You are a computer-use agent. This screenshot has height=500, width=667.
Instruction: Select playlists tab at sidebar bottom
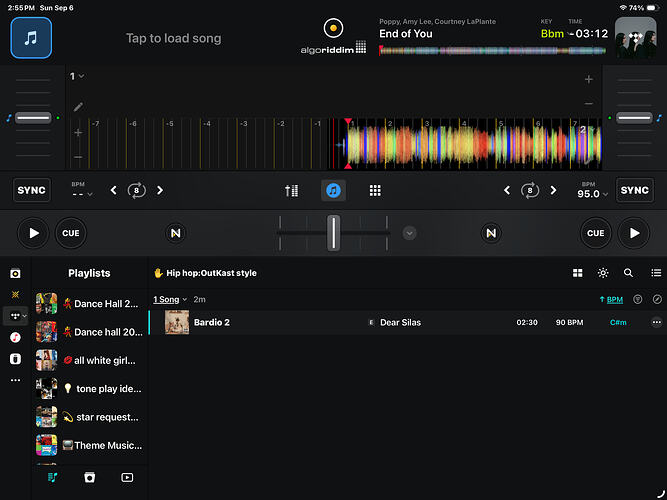click(x=52, y=477)
